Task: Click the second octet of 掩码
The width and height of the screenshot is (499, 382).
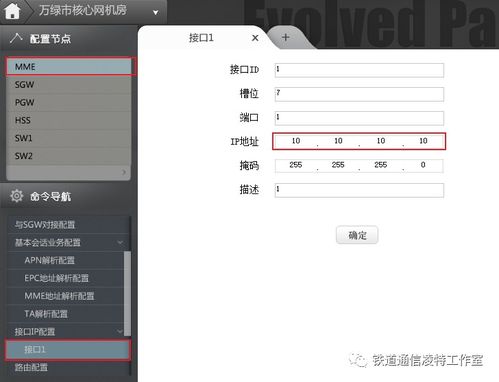Action: [x=338, y=165]
